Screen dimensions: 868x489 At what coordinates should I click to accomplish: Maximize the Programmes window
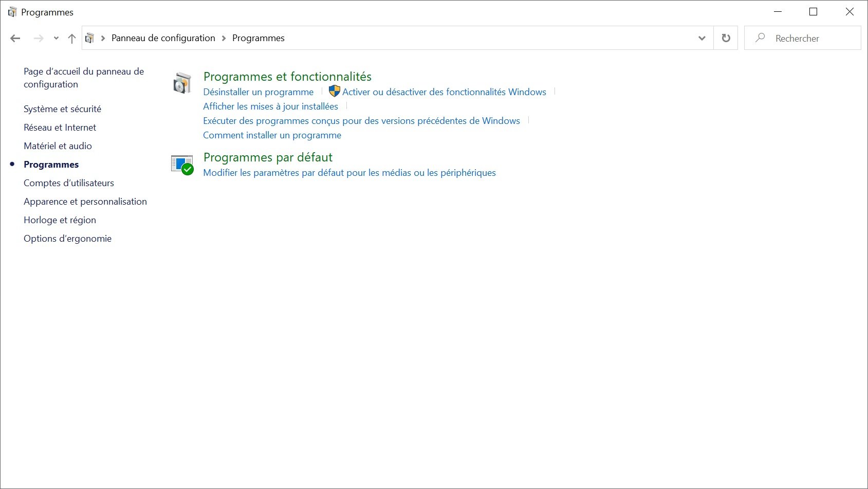coord(813,12)
